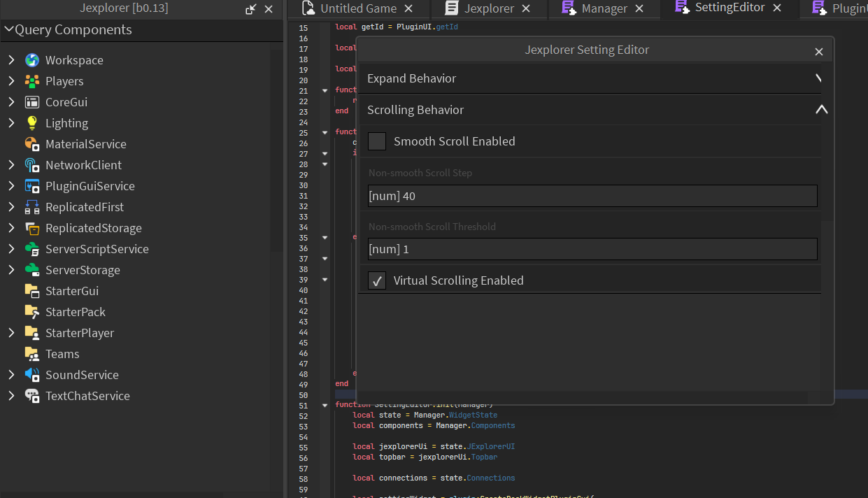
Task: Expand the Expand Behavior section
Action: [818, 79]
